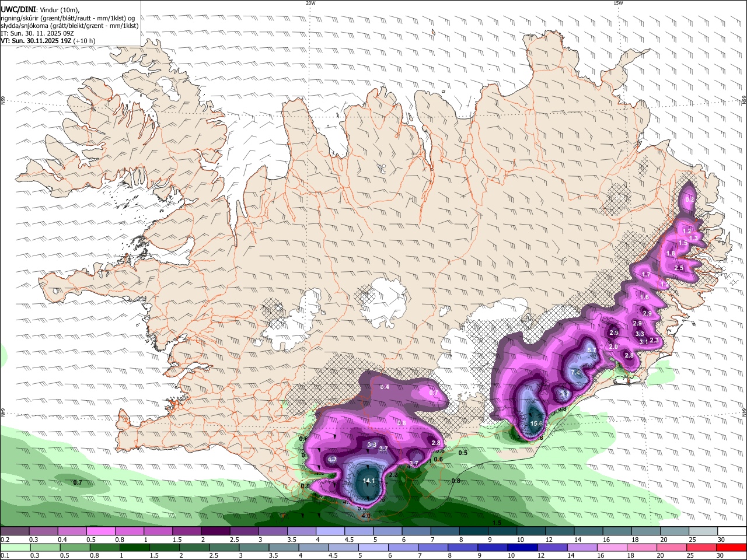Viewport: 747px width, 560px height.
Task: Click the bright pink 0.5 swatch in upper legend row
Action: pos(100,531)
